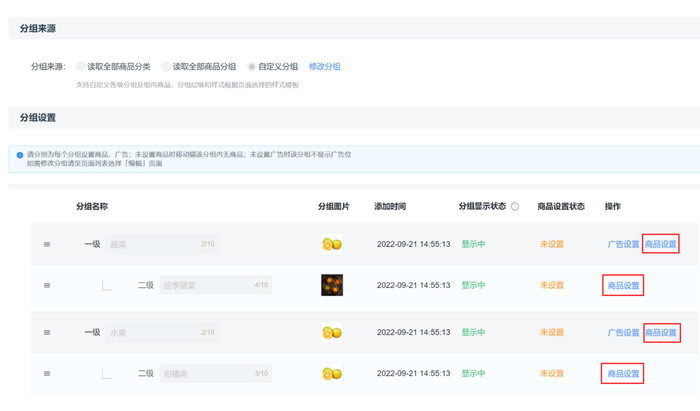Click drag handle icon of 应季蔬菜 row
700x411 pixels.
(47, 285)
